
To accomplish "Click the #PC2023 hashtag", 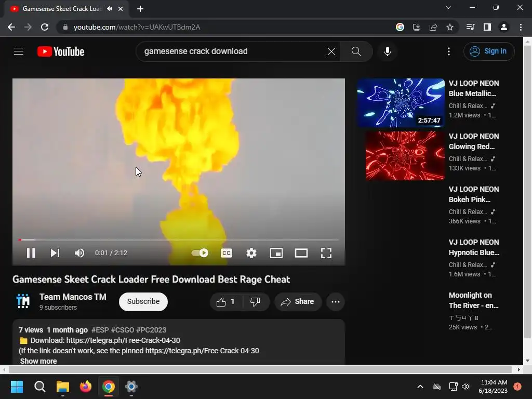I will pyautogui.click(x=151, y=330).
